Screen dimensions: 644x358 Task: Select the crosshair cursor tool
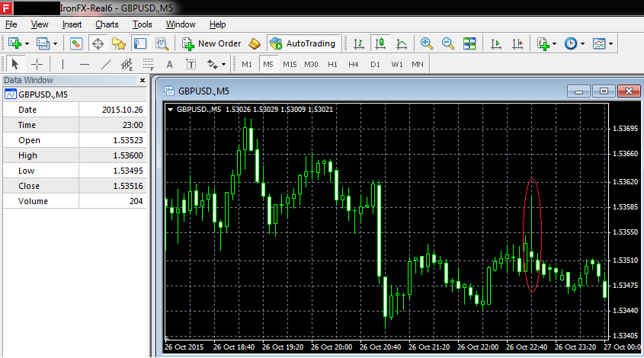pyautogui.click(x=36, y=64)
